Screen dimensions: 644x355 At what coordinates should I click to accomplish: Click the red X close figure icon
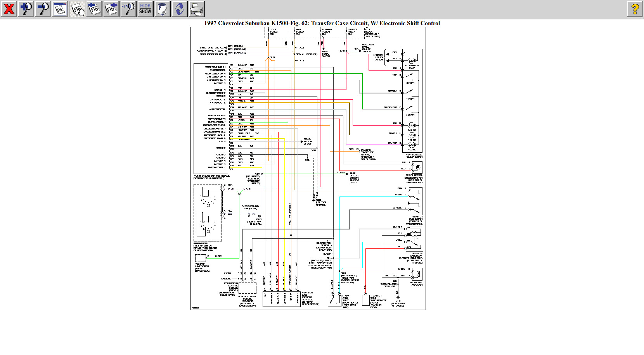pyautogui.click(x=9, y=9)
